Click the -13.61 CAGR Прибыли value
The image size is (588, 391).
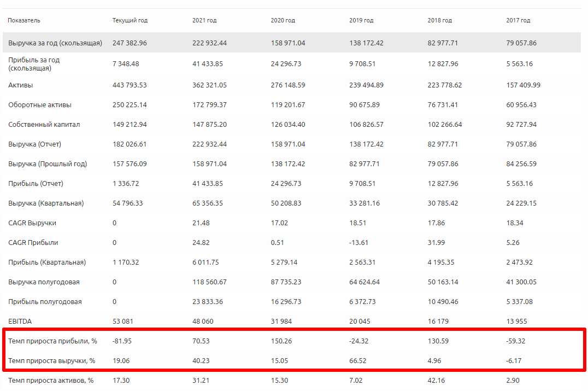tap(359, 243)
